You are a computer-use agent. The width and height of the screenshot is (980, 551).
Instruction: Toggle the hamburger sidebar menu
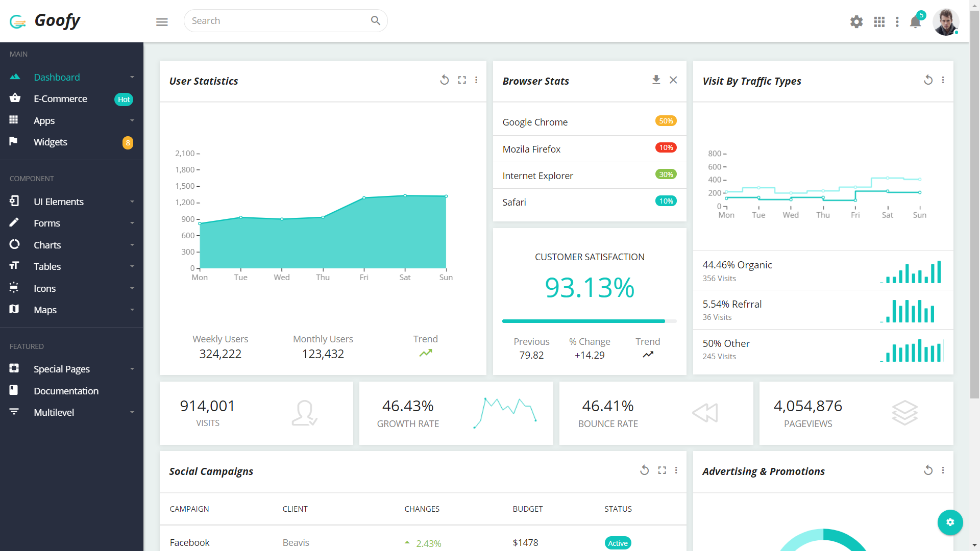pyautogui.click(x=162, y=22)
